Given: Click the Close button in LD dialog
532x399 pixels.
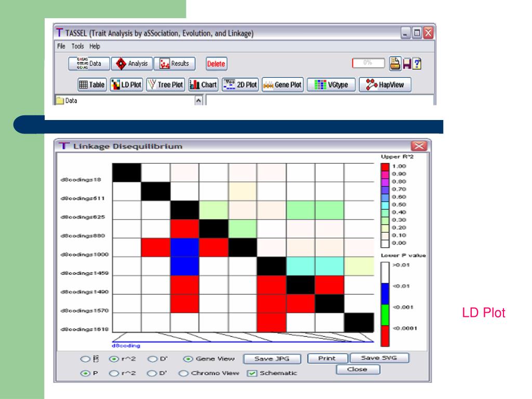Looking at the screenshot, I should (x=357, y=369).
